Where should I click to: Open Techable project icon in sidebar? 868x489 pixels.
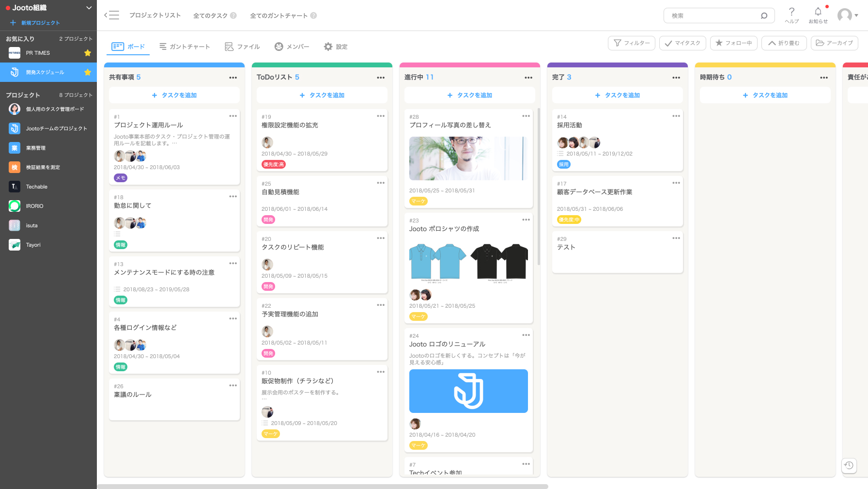15,187
